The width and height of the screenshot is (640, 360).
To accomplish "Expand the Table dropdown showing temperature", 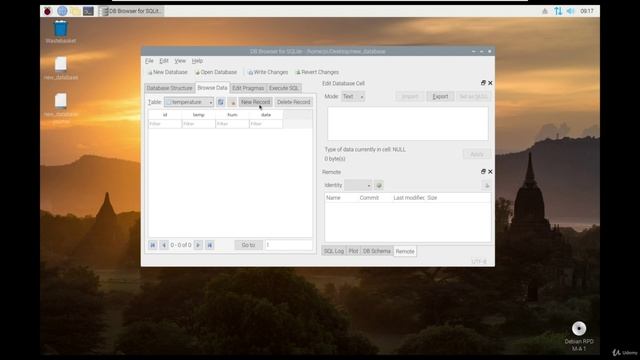I will click(x=189, y=102).
